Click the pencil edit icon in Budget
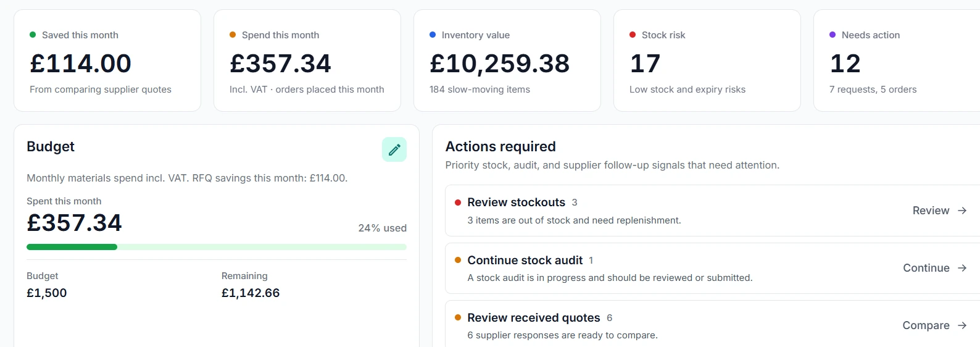The image size is (980, 347). [x=394, y=149]
